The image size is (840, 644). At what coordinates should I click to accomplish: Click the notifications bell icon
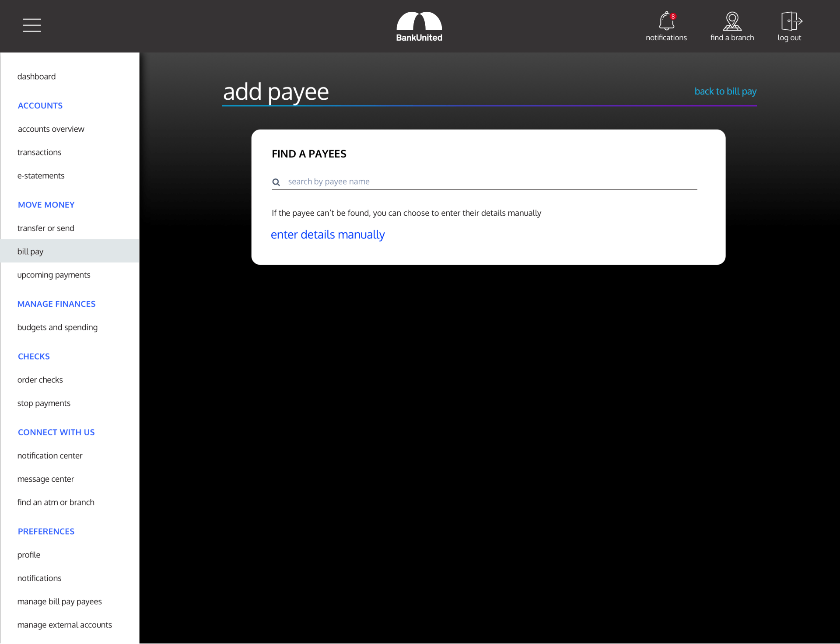point(666,21)
